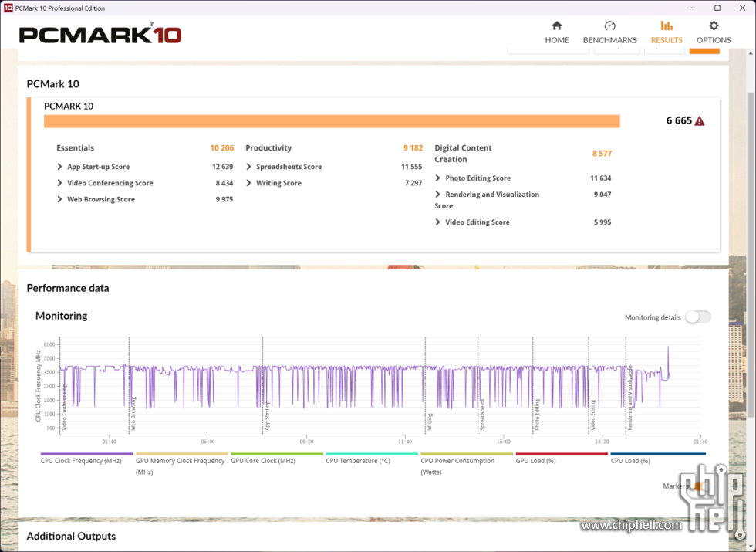Click the Video Editing value "5 995"
The image size is (756, 552).
point(602,222)
